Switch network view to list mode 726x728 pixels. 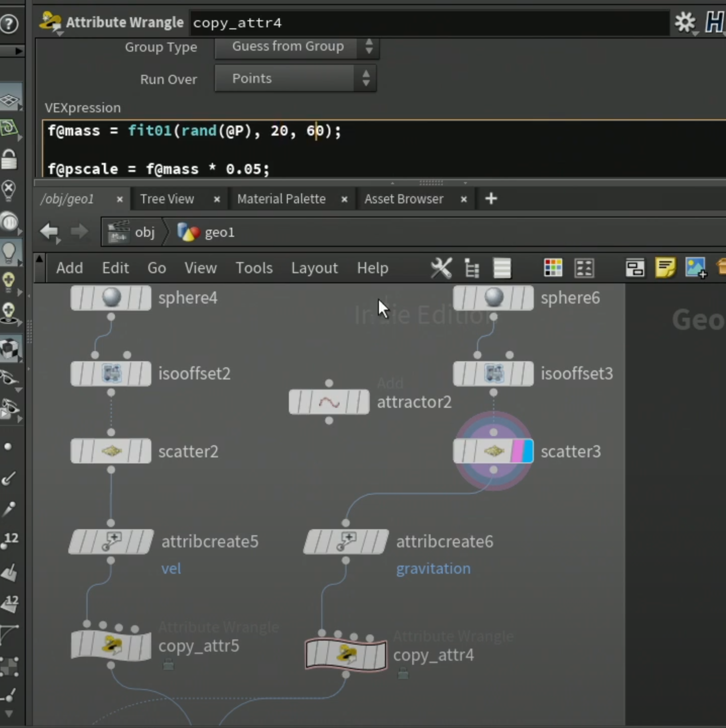click(502, 268)
